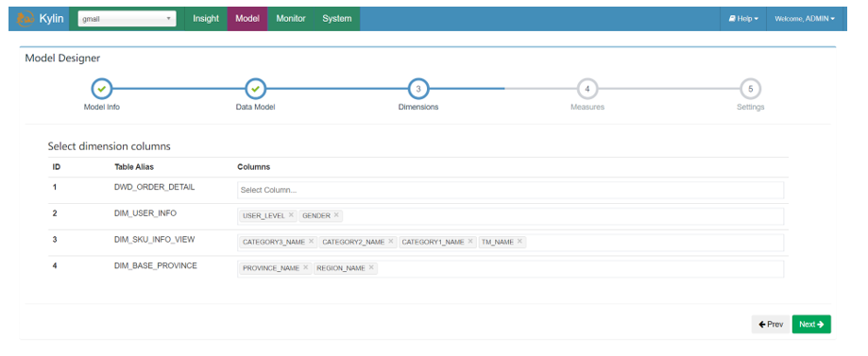Click the Measures step label
The image size is (868, 356).
(x=587, y=107)
